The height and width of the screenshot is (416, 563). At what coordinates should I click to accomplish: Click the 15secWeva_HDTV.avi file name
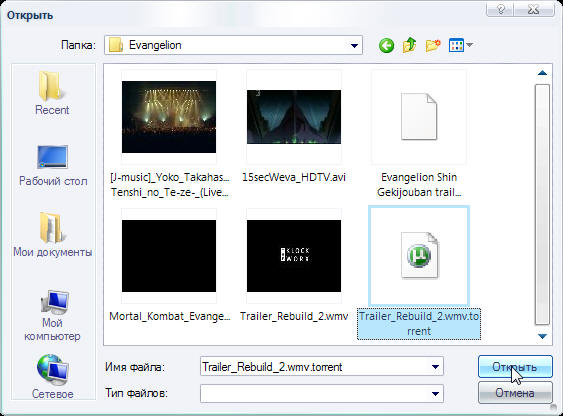tap(294, 177)
